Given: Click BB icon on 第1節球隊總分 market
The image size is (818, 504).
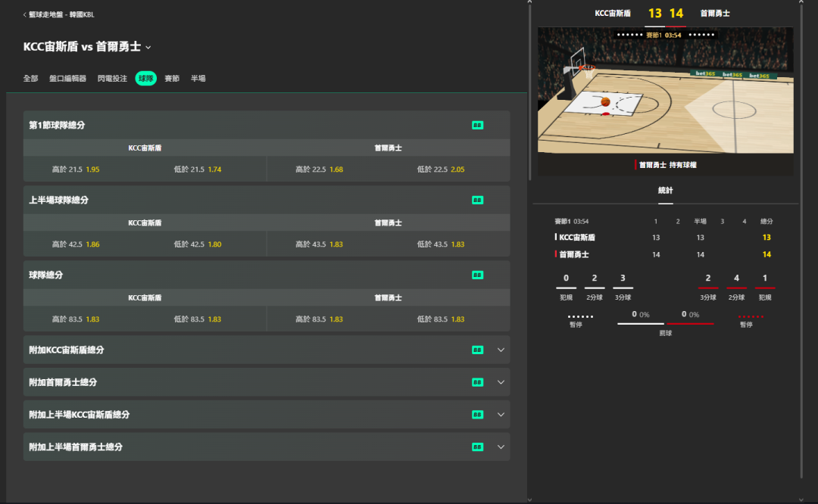Looking at the screenshot, I should pos(477,126).
